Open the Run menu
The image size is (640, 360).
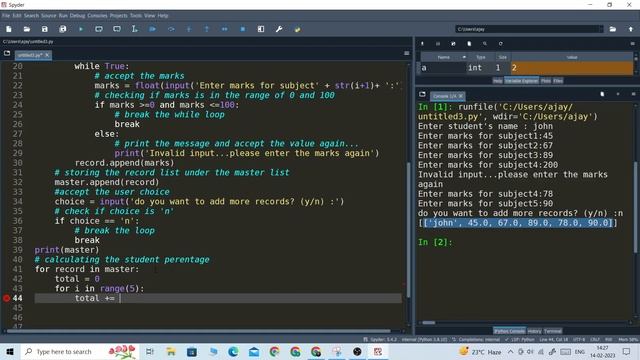click(x=63, y=16)
